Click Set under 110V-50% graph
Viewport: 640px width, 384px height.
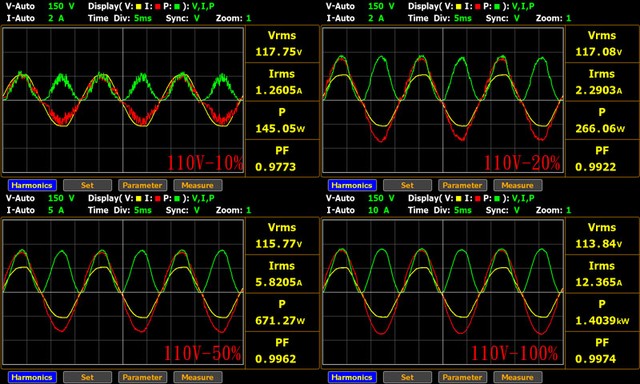87,377
